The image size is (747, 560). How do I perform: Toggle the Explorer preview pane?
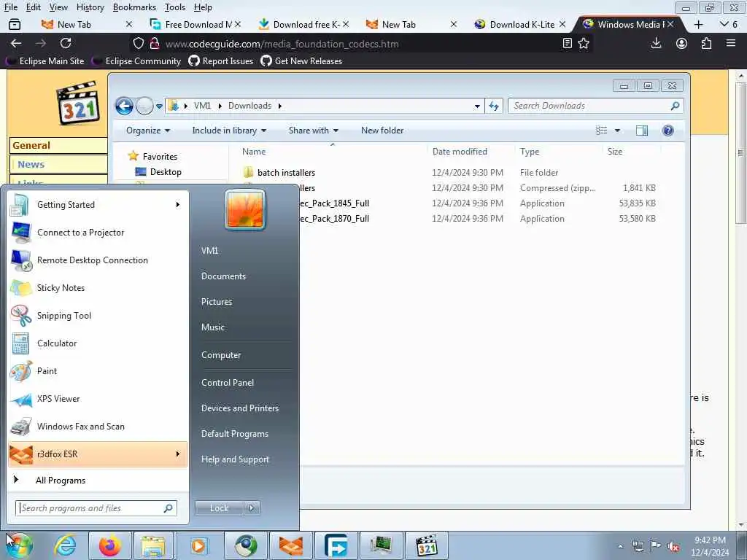click(x=642, y=131)
